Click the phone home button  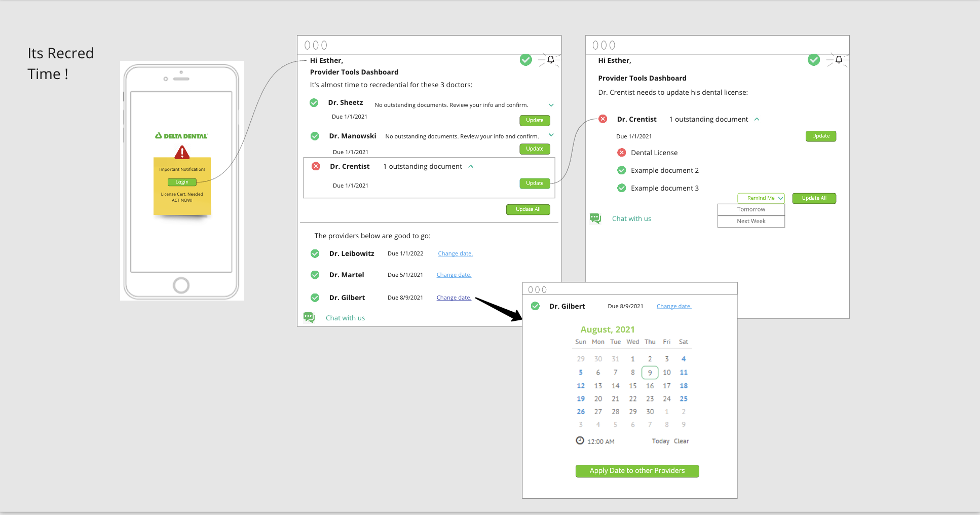181,285
